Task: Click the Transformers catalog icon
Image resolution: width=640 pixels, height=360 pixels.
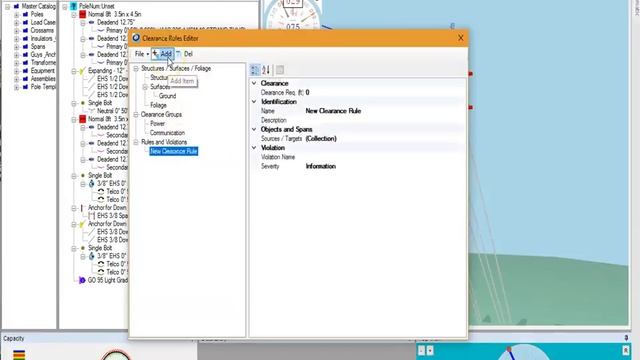Action: coord(25,63)
